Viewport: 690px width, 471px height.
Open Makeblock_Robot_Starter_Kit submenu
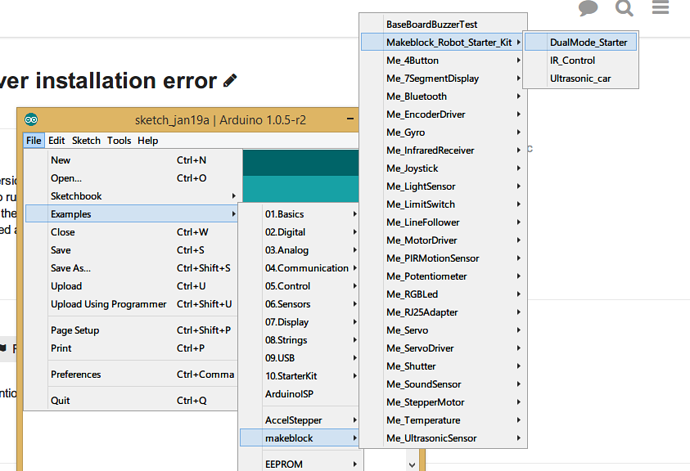click(443, 42)
